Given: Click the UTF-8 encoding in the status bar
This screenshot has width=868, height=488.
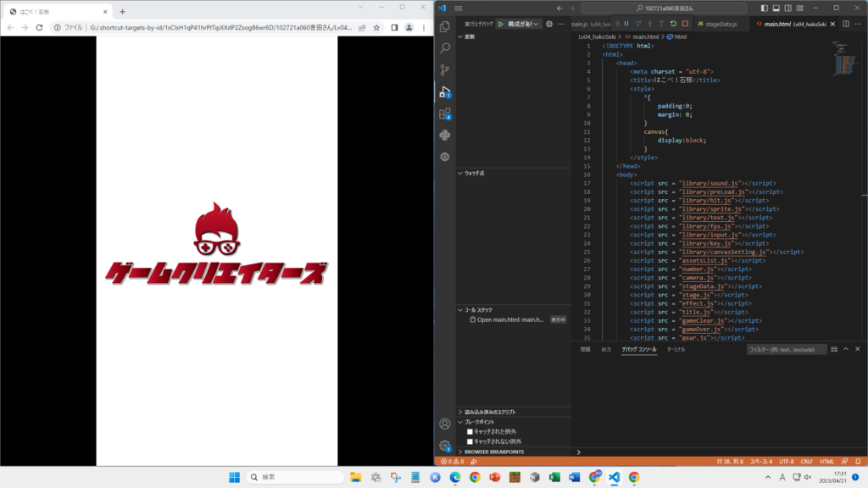Looking at the screenshot, I should point(786,462).
